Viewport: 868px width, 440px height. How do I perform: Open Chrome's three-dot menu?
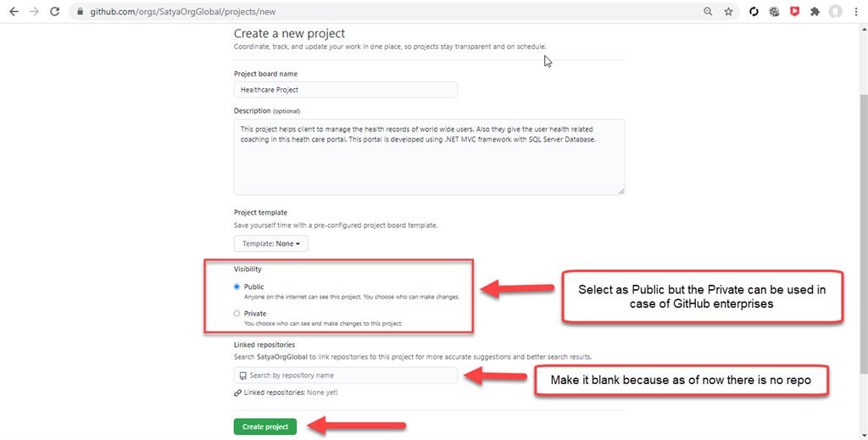[856, 12]
